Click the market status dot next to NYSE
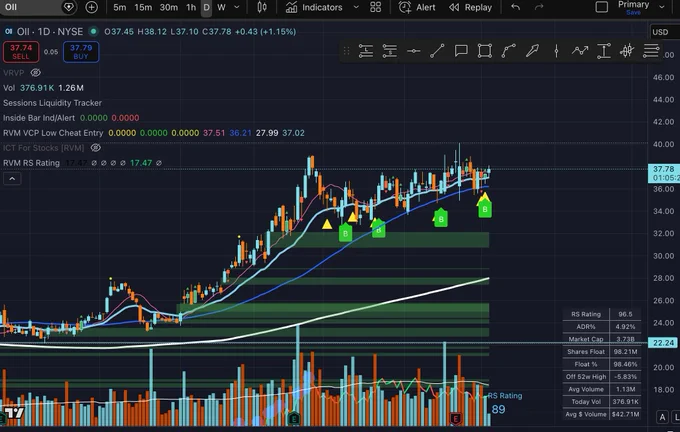The width and height of the screenshot is (680, 432). (x=93, y=32)
